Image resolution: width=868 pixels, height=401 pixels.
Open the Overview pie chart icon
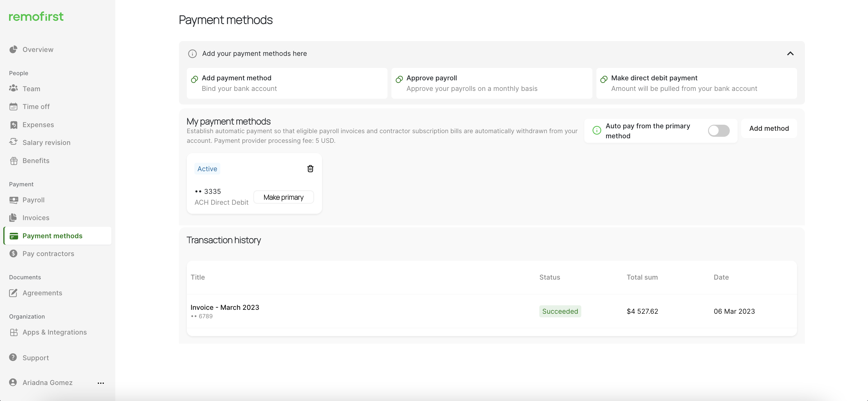13,50
